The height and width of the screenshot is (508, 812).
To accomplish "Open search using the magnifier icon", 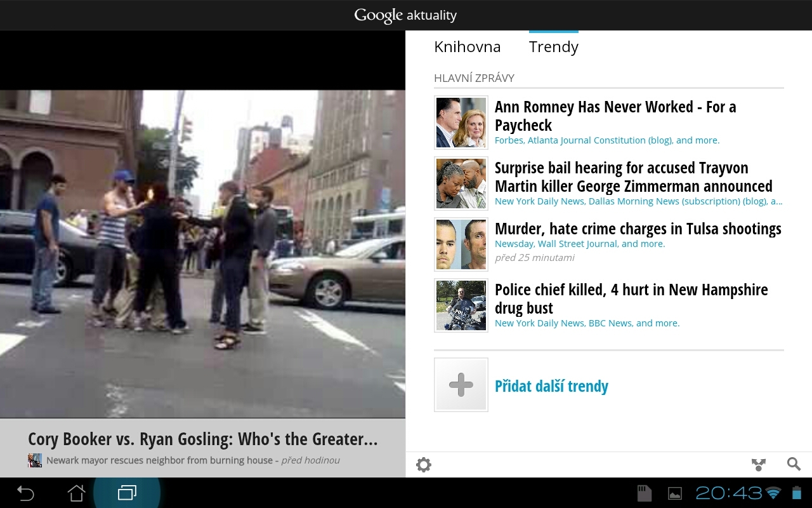I will [793, 464].
